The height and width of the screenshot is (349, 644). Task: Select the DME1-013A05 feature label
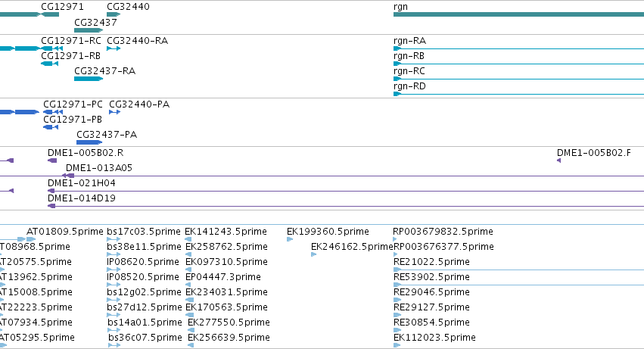tap(99, 168)
